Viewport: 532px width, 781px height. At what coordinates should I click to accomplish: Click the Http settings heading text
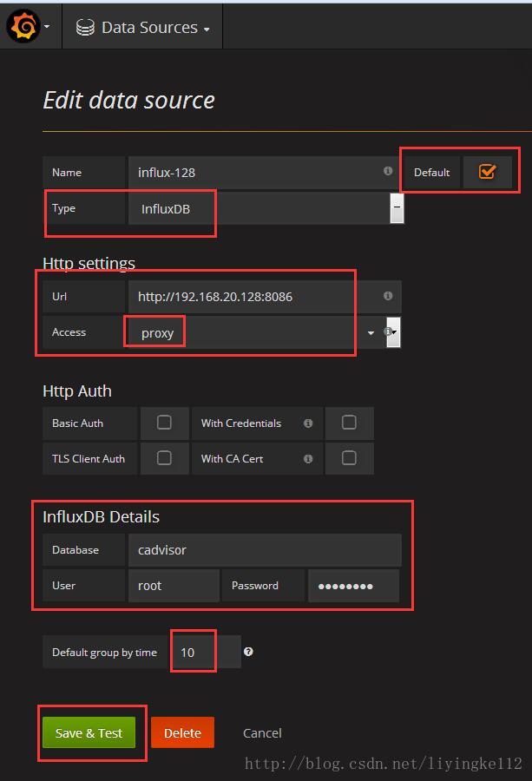coord(89,263)
